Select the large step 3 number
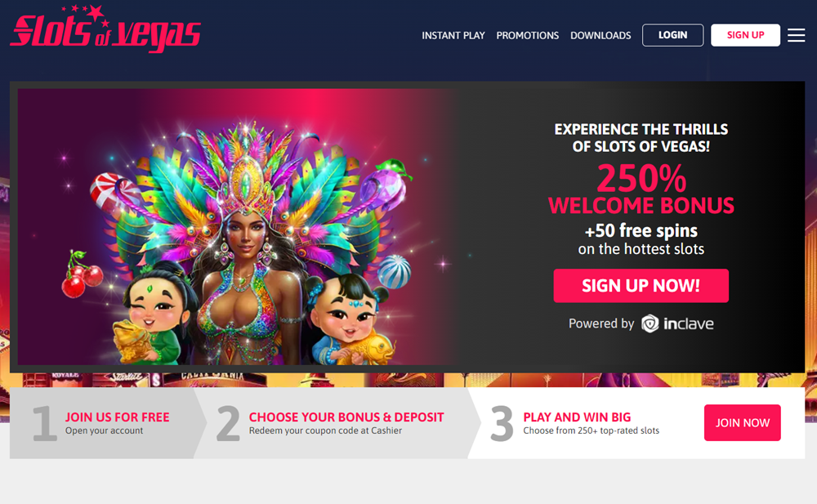Image resolution: width=817 pixels, height=504 pixels. click(x=502, y=424)
